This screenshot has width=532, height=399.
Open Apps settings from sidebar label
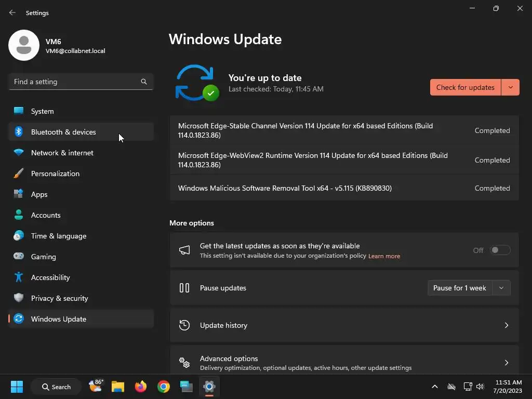point(39,194)
